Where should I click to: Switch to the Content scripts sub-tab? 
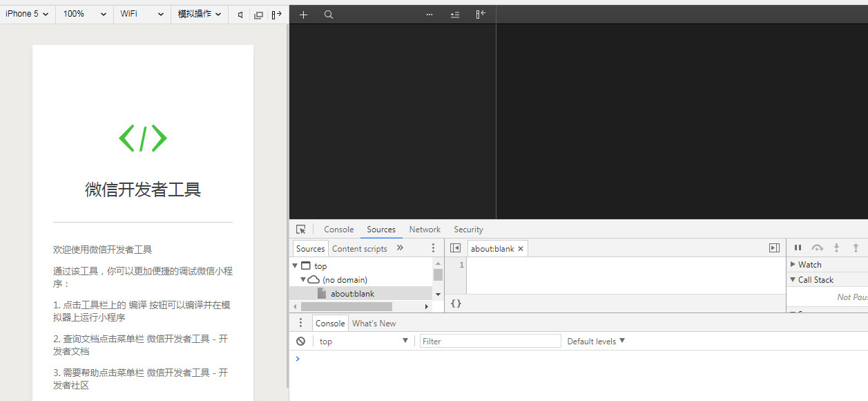pos(360,249)
